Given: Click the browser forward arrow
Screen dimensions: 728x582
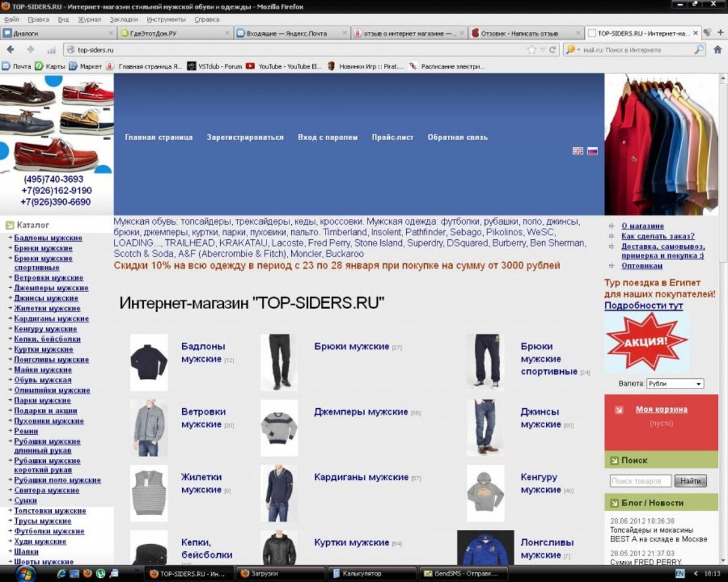Looking at the screenshot, I should click(x=31, y=50).
